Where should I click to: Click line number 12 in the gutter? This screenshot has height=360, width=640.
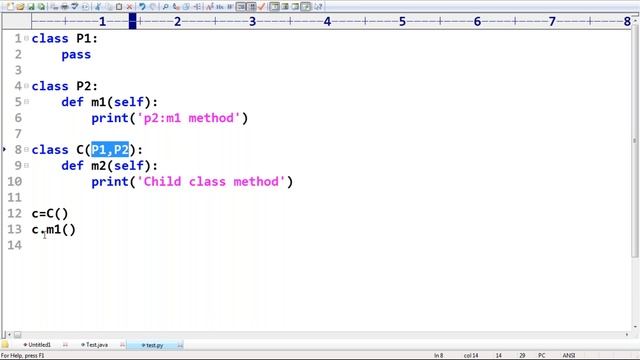click(14, 213)
